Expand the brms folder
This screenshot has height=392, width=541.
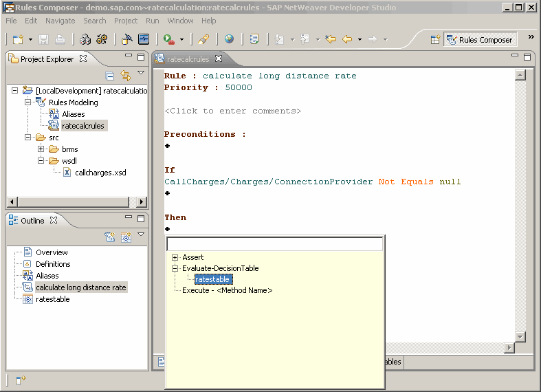coord(41,149)
